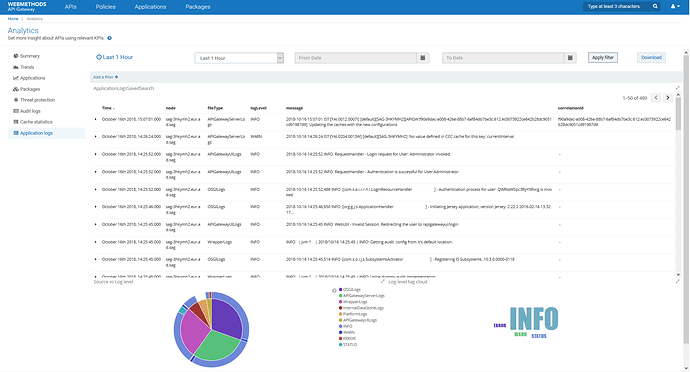Click in the From Date input field

tap(356, 58)
